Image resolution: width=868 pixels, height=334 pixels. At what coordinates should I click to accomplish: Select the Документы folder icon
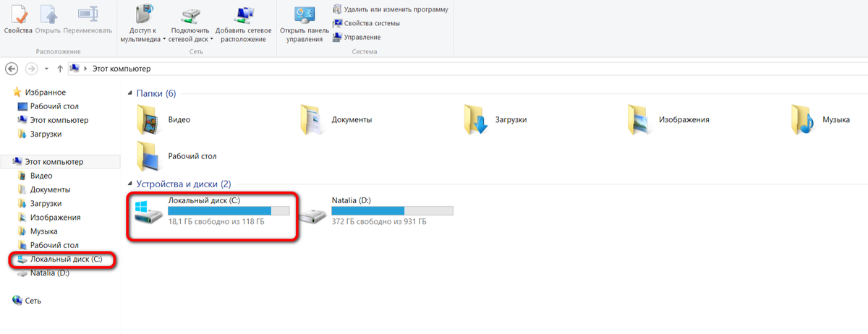tap(312, 120)
